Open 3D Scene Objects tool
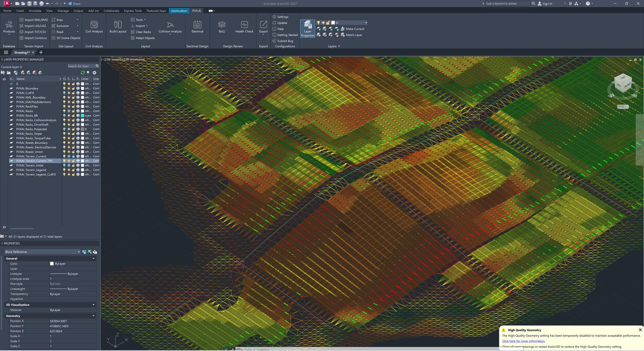The height and width of the screenshot is (351, 644). coord(66,38)
